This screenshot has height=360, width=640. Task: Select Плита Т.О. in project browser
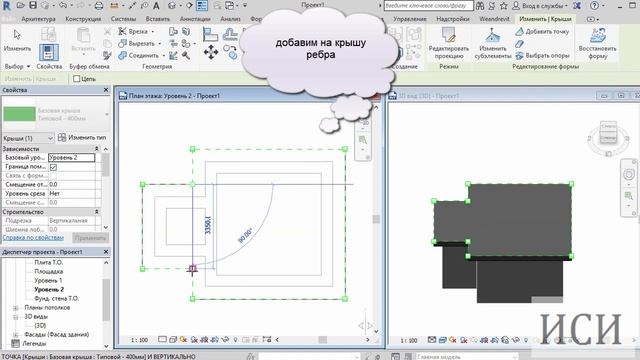coord(49,262)
